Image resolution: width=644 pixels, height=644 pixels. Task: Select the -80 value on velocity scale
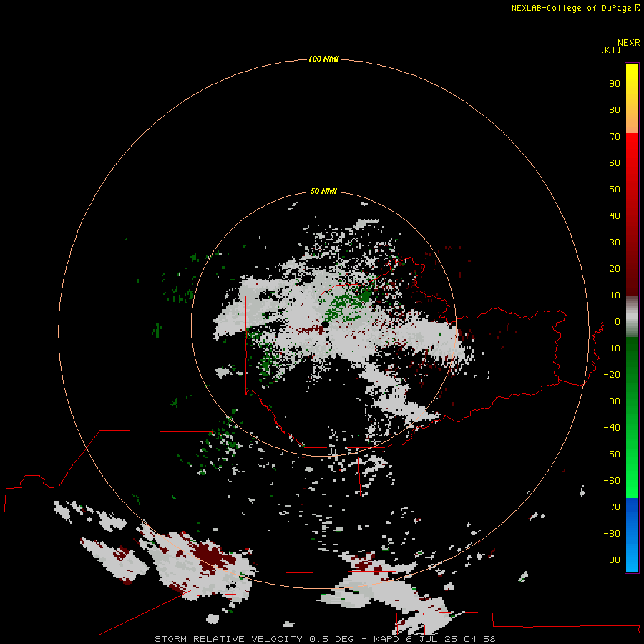pos(612,534)
